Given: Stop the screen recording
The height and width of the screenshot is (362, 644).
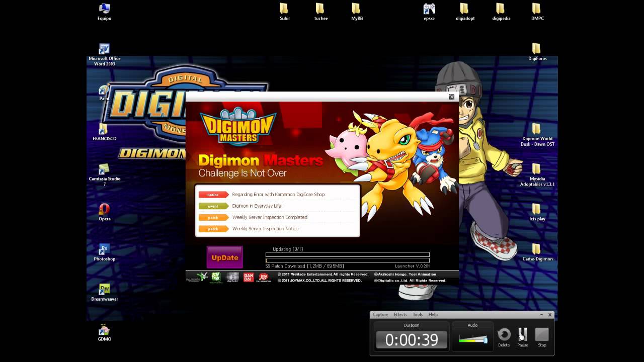Looking at the screenshot, I should tap(542, 337).
